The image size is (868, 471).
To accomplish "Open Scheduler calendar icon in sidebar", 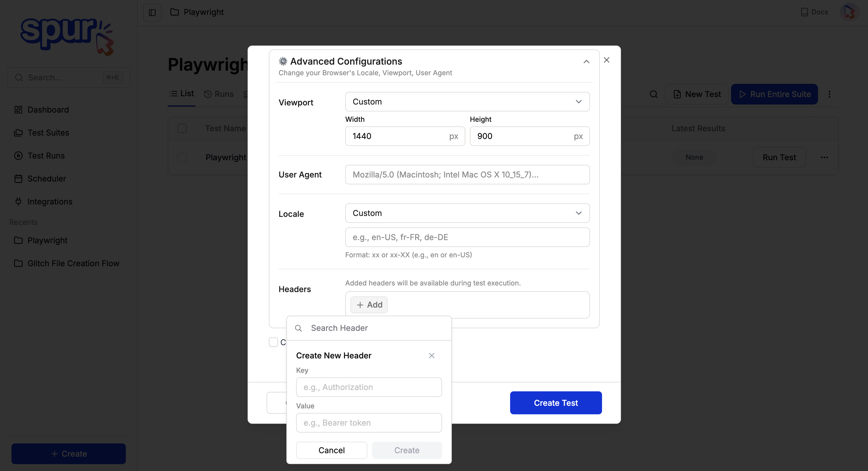I will tap(18, 179).
